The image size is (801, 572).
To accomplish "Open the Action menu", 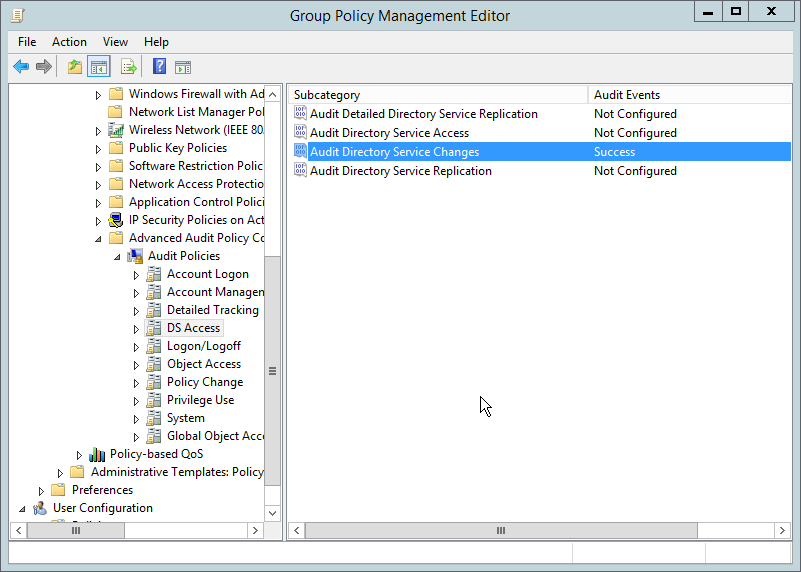I will (x=69, y=42).
